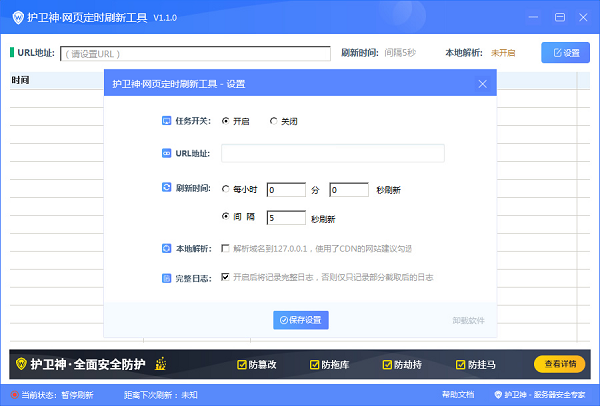
Task: Click the 防挂马 checkbox icon in banner
Action: 460,365
